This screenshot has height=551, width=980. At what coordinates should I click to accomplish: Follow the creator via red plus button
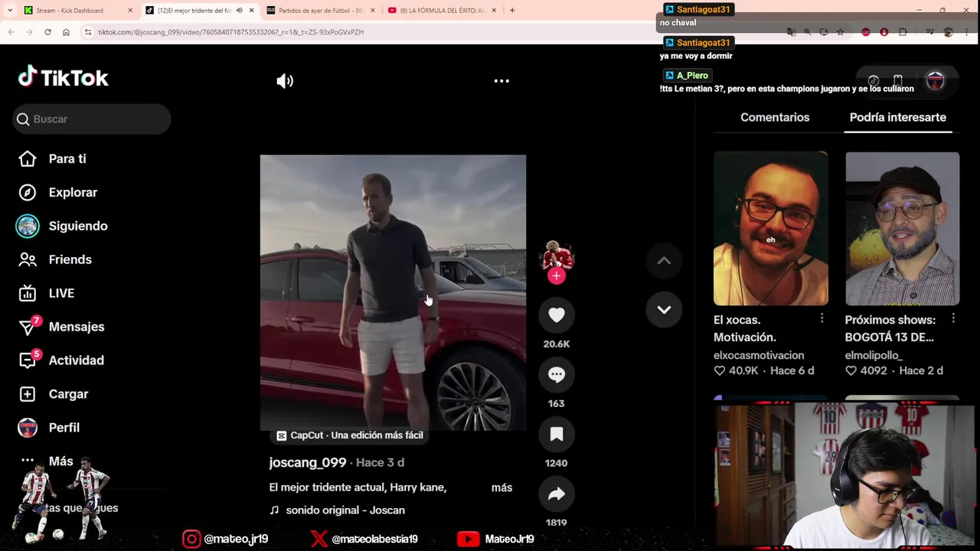(x=557, y=275)
